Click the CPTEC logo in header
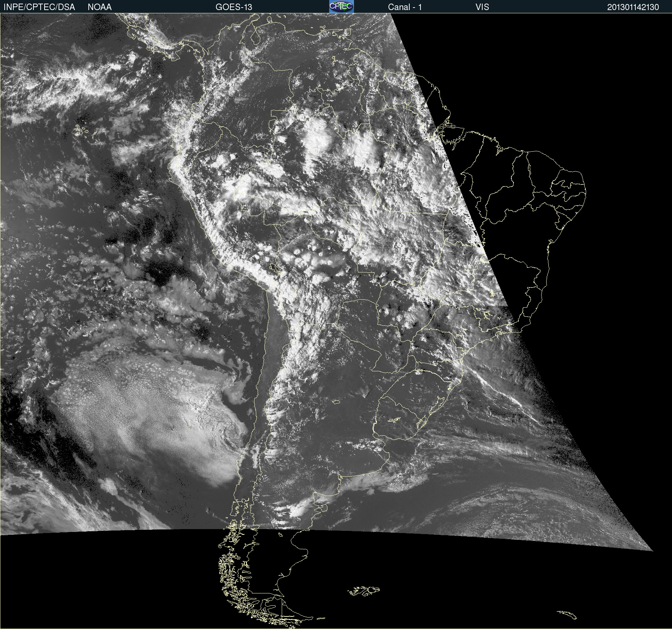The image size is (672, 629). point(341,6)
